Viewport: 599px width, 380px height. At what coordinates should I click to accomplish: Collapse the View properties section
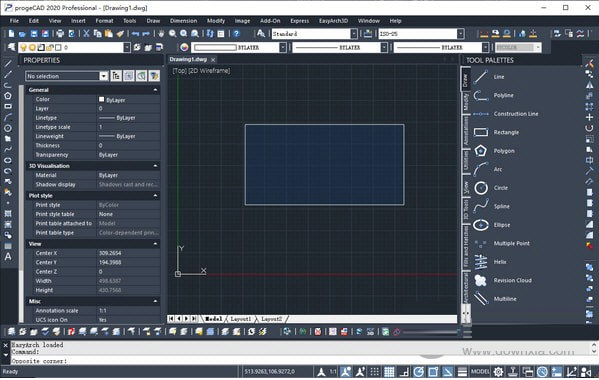tap(155, 244)
